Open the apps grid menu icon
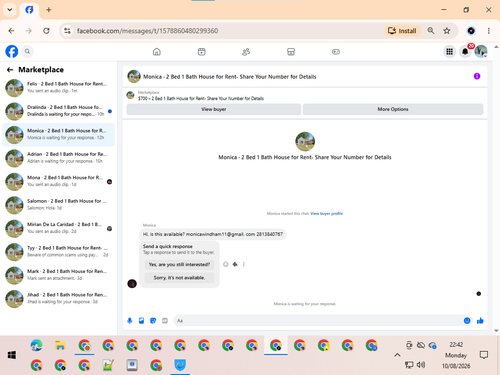 coord(449,51)
